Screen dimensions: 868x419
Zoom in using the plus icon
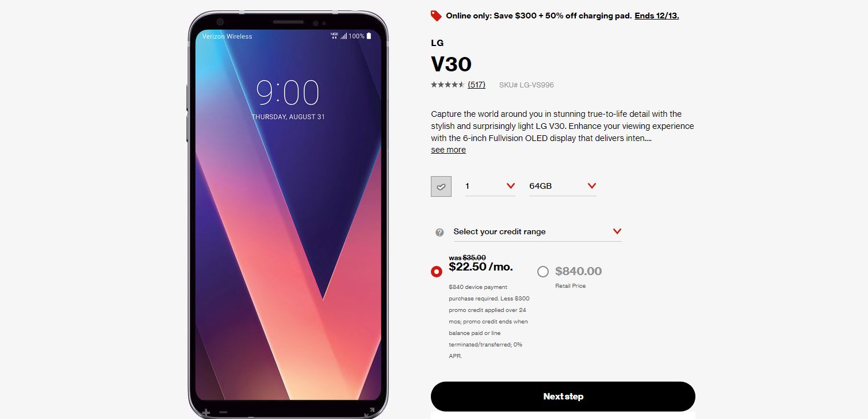click(206, 413)
